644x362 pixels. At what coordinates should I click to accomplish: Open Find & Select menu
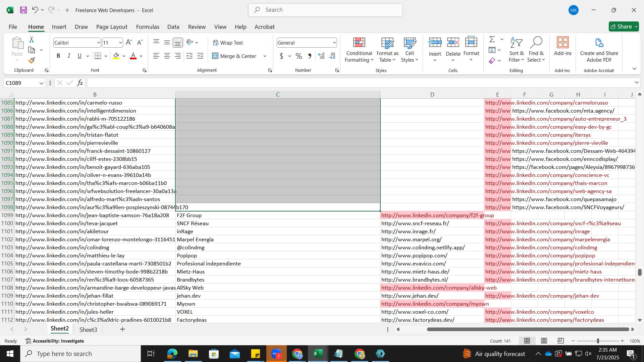coord(536,50)
